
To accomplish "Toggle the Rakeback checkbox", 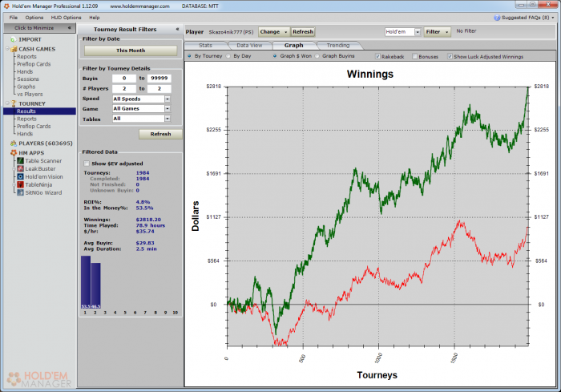I will point(377,57).
